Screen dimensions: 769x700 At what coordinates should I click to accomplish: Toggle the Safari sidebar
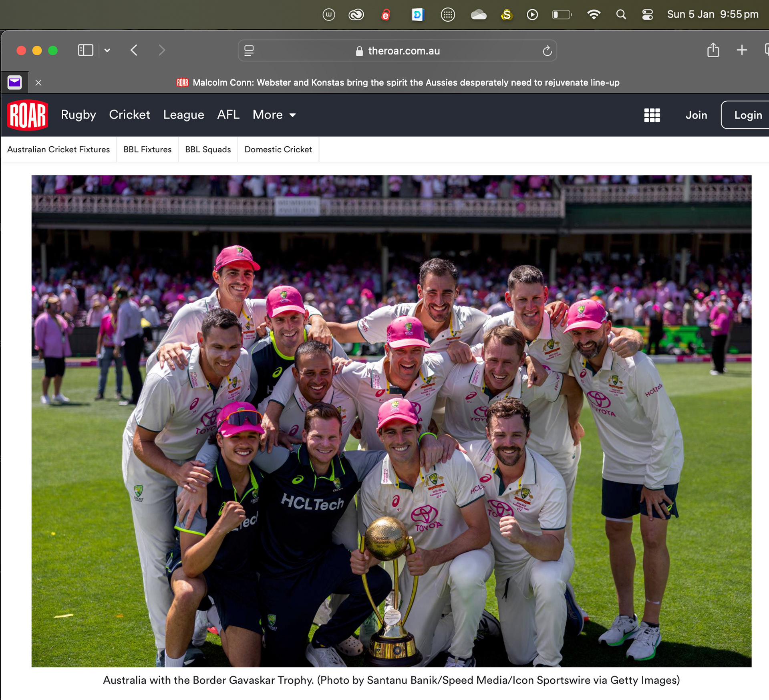coord(85,50)
